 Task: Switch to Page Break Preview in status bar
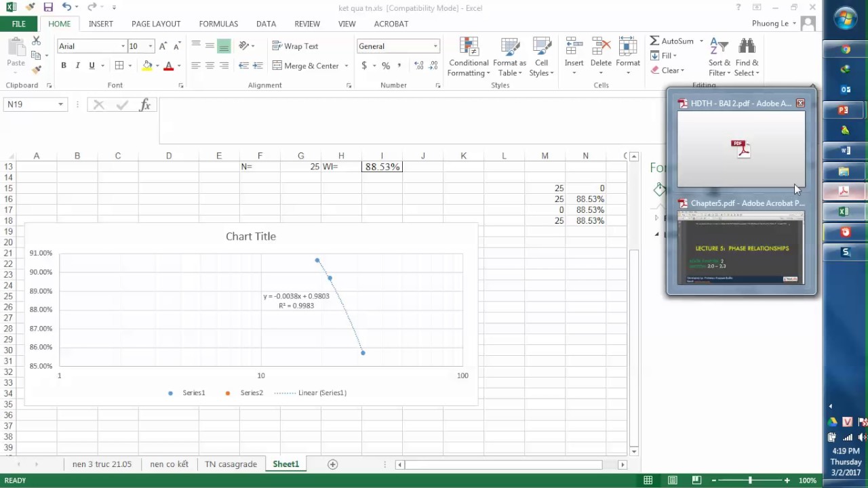coord(696,481)
